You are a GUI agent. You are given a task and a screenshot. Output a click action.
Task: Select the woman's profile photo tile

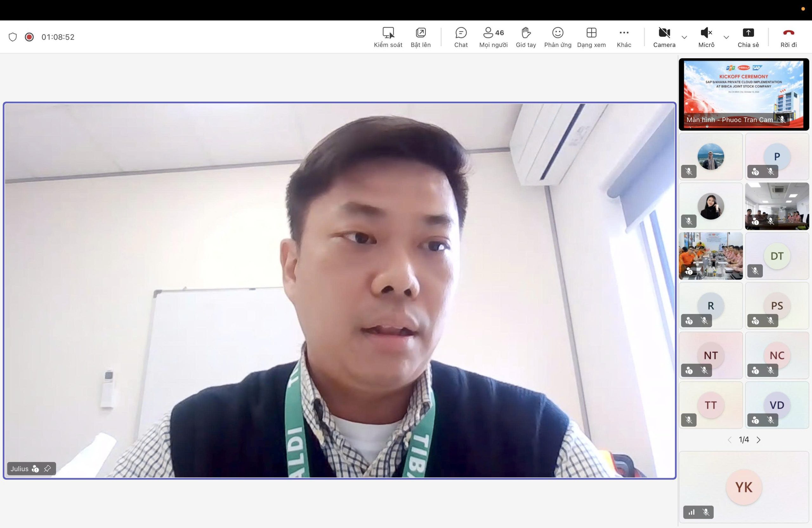point(711,206)
